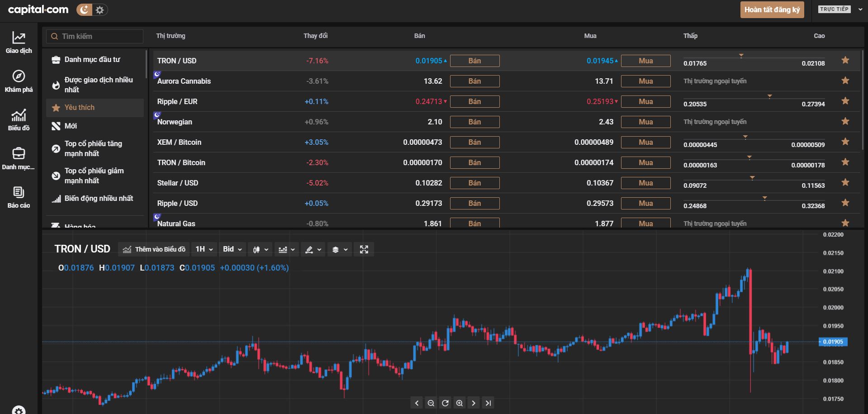Select Biến động nhiều nhất category
The height and width of the screenshot is (414, 868).
click(95, 198)
